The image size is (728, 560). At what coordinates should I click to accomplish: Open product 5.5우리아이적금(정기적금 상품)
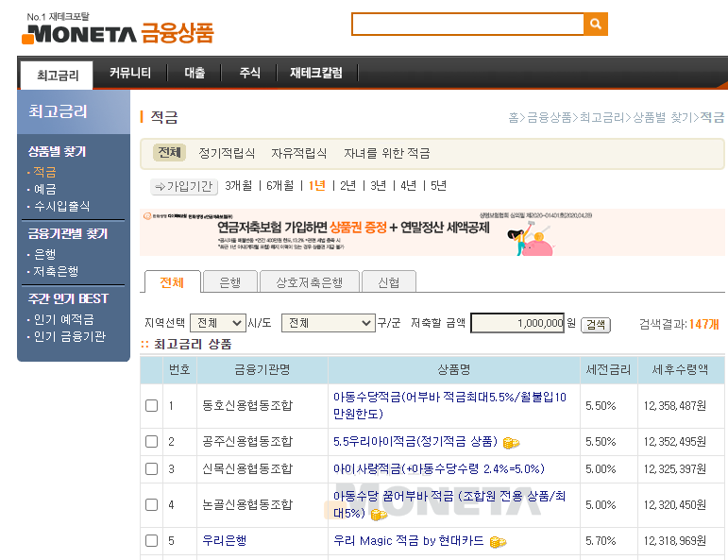(x=415, y=441)
